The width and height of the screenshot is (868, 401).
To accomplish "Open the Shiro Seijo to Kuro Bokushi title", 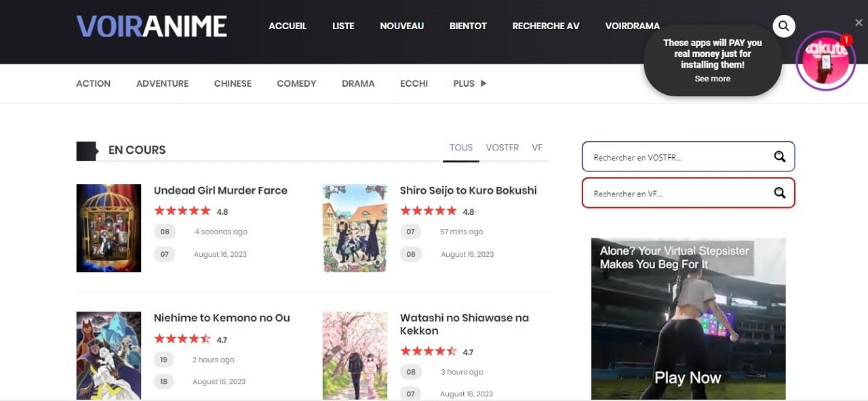I will [x=468, y=190].
